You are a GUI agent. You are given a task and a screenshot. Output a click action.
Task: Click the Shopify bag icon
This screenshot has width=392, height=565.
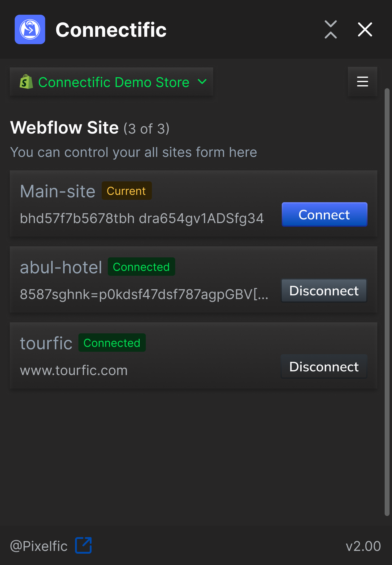pyautogui.click(x=26, y=82)
